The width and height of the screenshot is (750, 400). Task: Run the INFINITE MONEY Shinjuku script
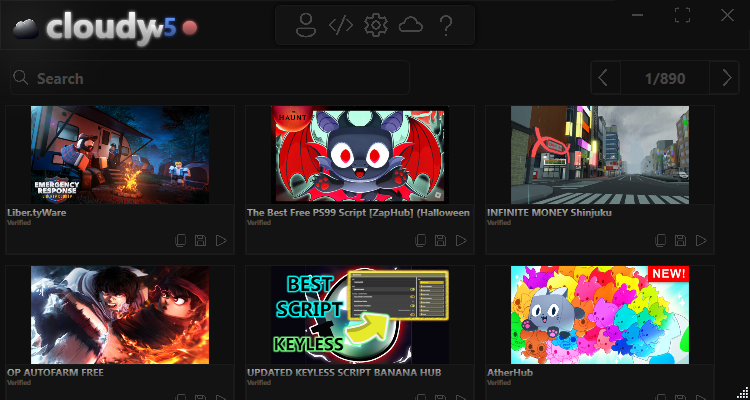(x=701, y=240)
